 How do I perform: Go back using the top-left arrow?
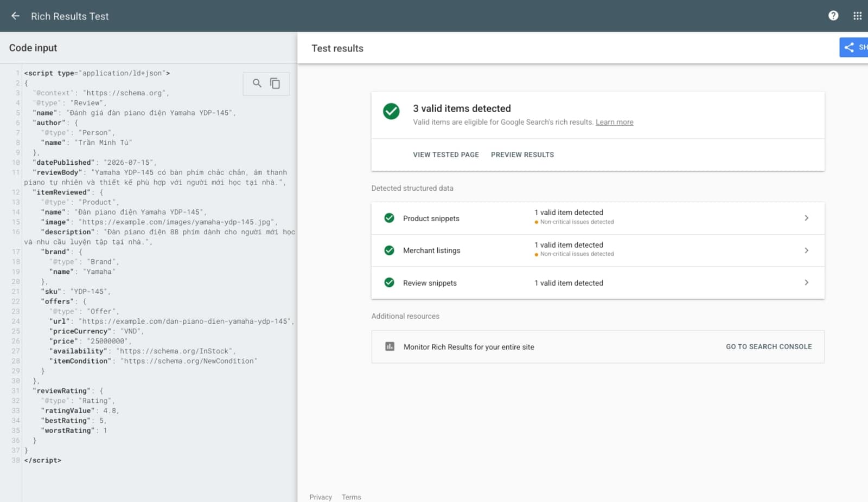pos(15,16)
